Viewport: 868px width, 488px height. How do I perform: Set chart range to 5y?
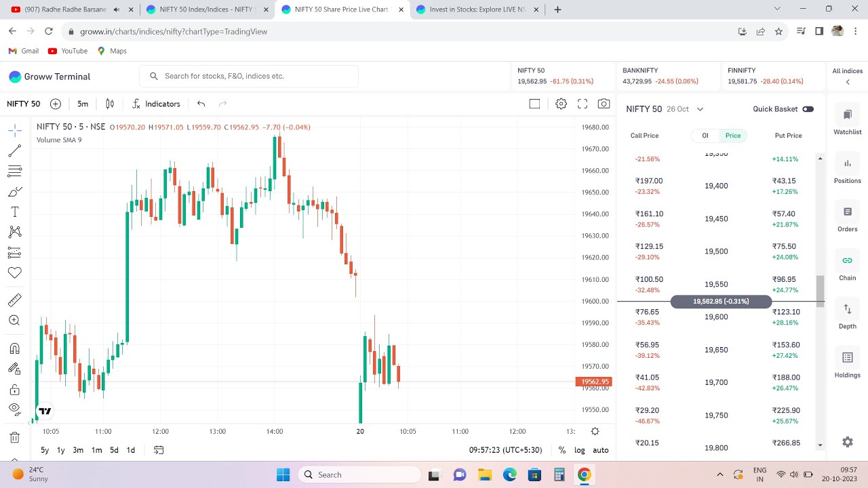click(x=45, y=450)
